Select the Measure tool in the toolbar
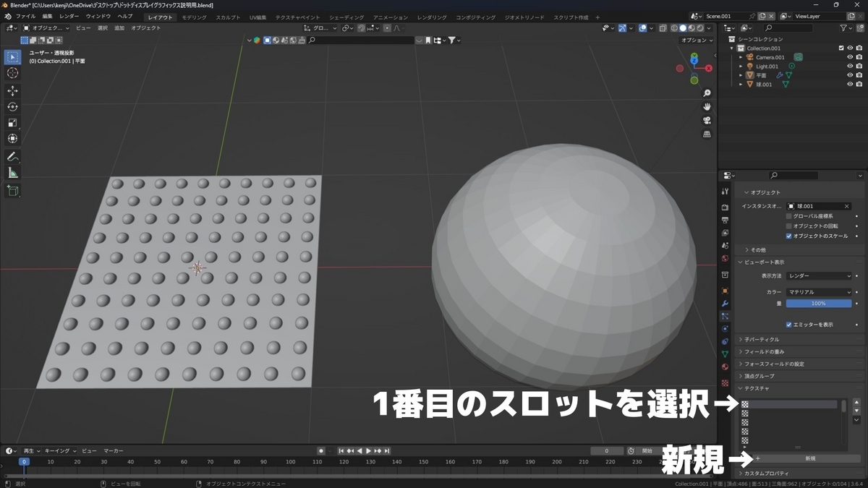 coord(12,172)
